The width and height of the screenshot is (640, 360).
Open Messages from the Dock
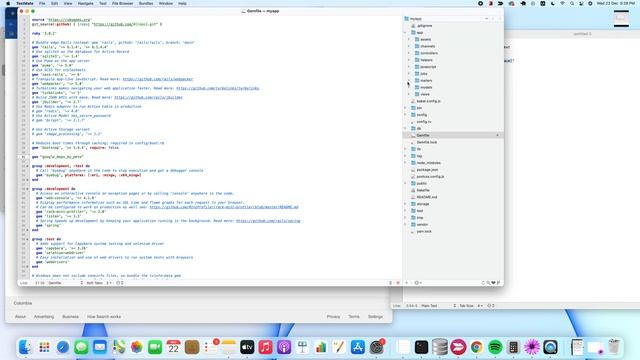[81, 347]
